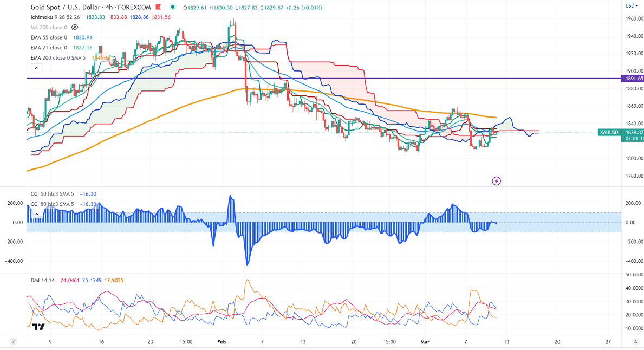Select the EMA 21 close indicator label
Screen dimensions: 644x350
point(49,47)
